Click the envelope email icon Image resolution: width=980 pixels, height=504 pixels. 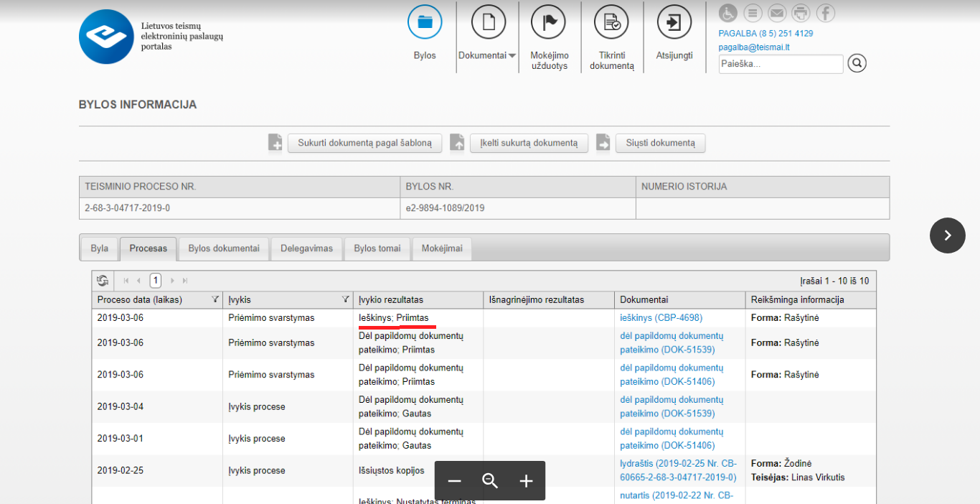(777, 13)
